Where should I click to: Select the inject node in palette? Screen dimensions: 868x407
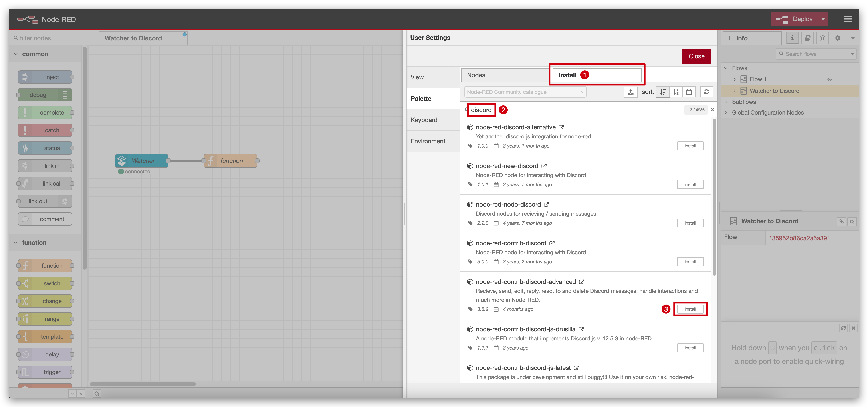(45, 77)
